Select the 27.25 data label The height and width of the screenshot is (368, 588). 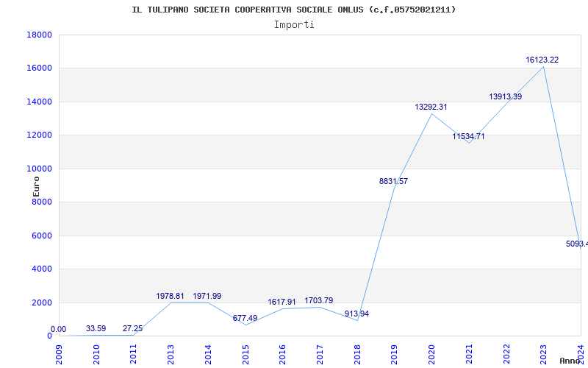133,328
